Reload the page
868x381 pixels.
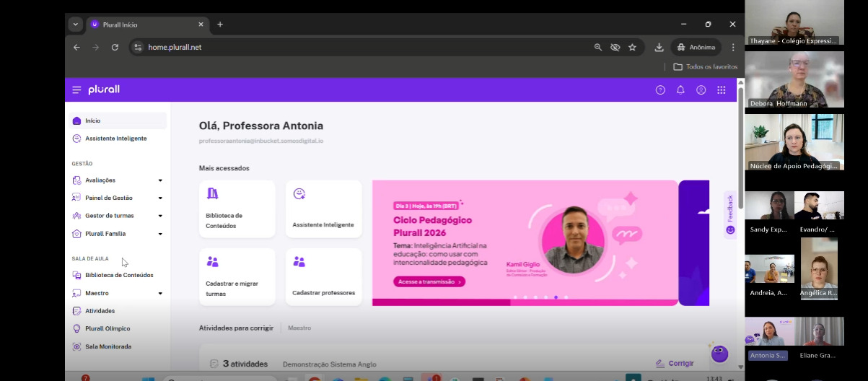[115, 48]
